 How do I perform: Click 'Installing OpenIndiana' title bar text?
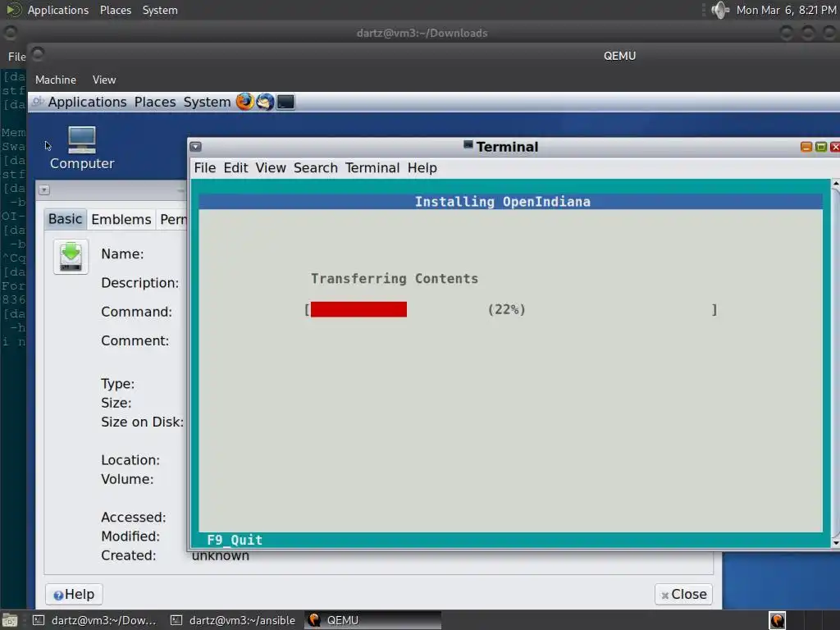[503, 202]
